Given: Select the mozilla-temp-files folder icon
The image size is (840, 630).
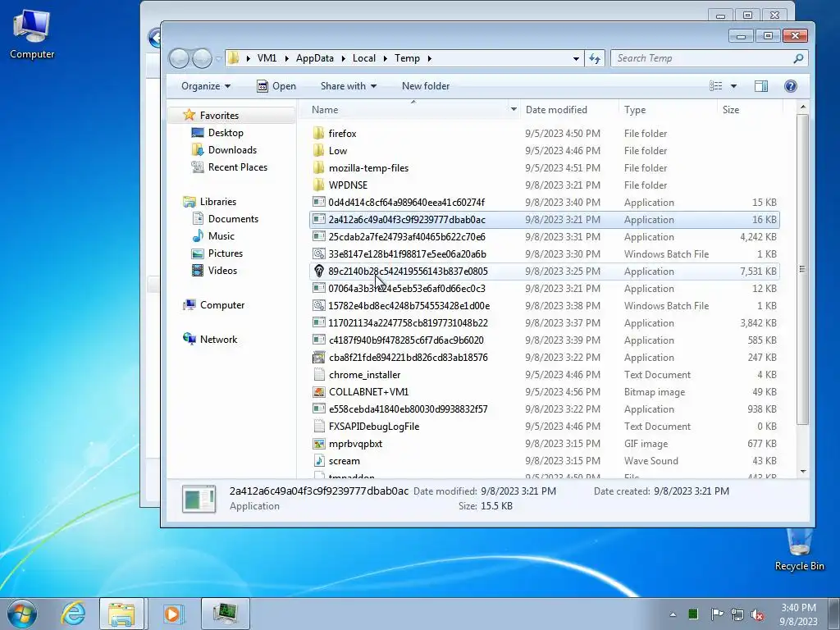Looking at the screenshot, I should point(319,167).
